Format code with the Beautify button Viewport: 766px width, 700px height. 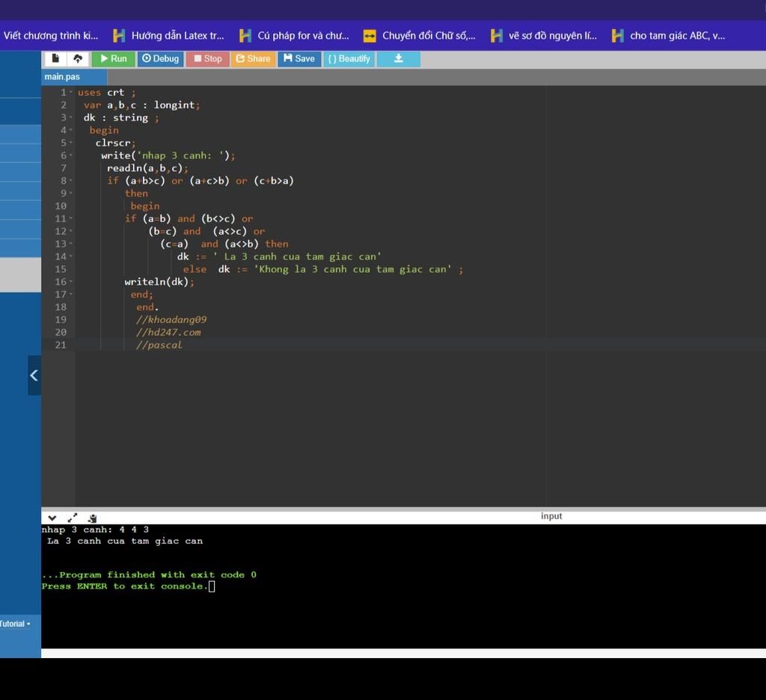point(349,58)
